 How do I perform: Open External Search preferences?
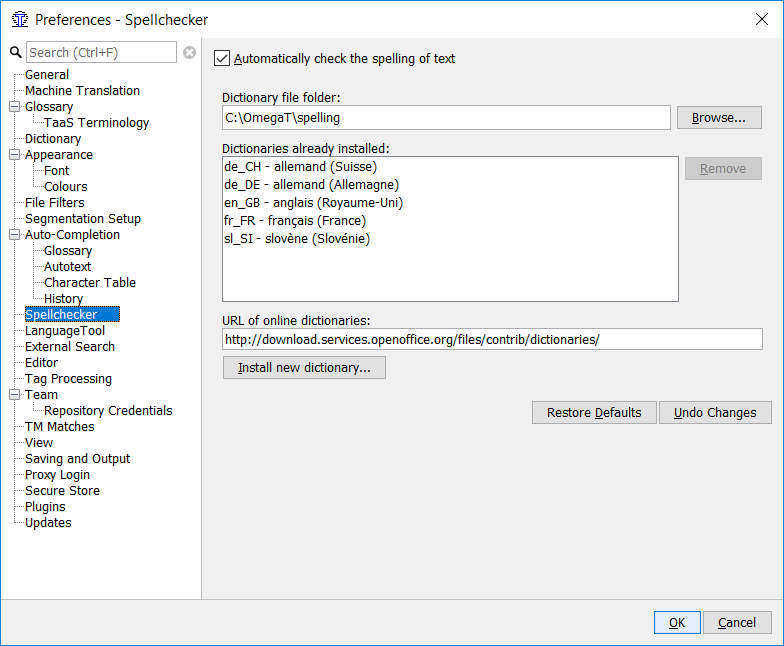point(70,346)
